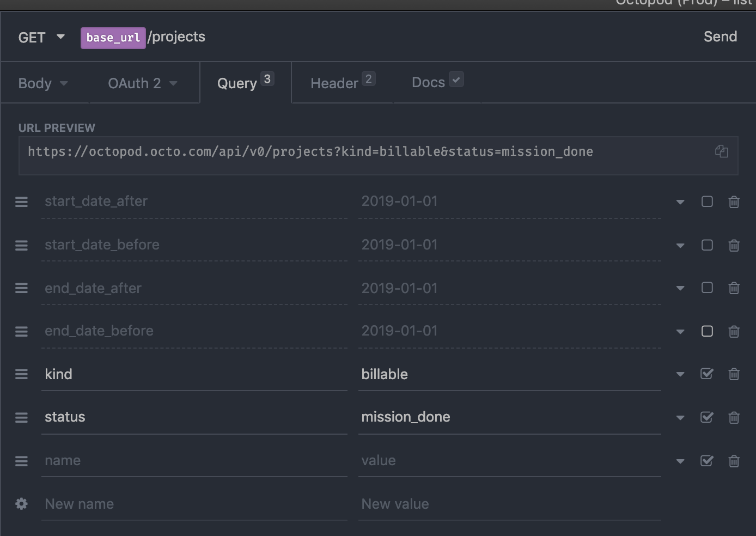Disable the kind query parameter checkbox
Image resolution: width=756 pixels, height=536 pixels.
coord(706,374)
